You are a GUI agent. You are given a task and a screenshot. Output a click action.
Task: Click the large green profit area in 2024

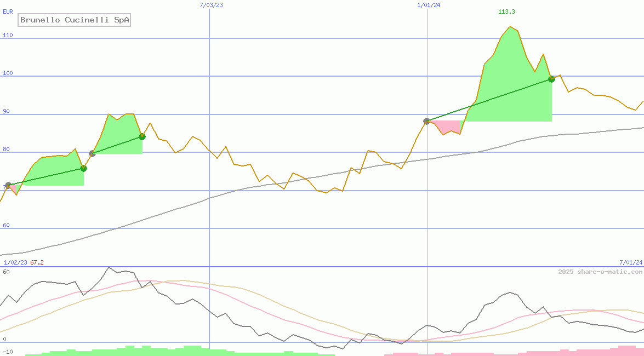pos(510,82)
